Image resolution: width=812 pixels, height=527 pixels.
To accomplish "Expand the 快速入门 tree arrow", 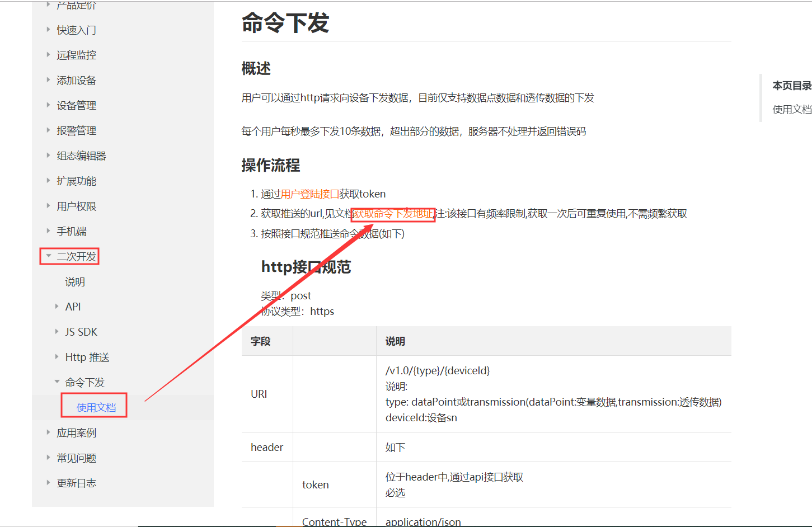I will [48, 30].
